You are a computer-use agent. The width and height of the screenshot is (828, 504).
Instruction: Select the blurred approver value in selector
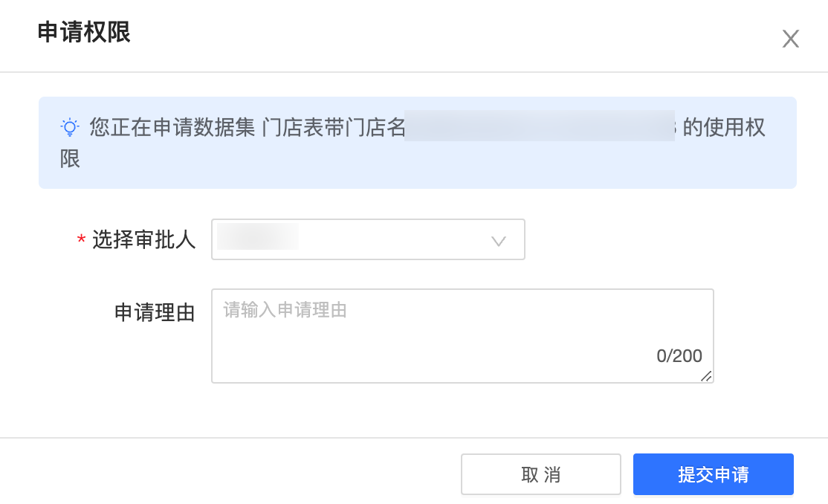[258, 236]
